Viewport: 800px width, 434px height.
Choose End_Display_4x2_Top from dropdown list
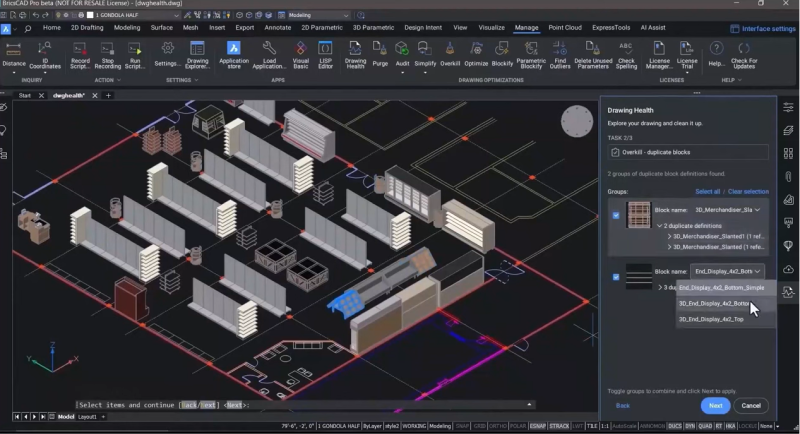pos(712,319)
